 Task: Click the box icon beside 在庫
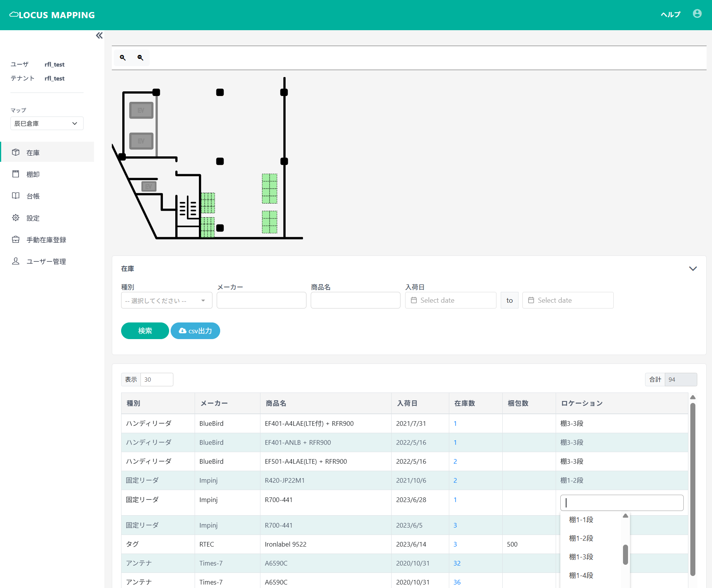(x=15, y=152)
